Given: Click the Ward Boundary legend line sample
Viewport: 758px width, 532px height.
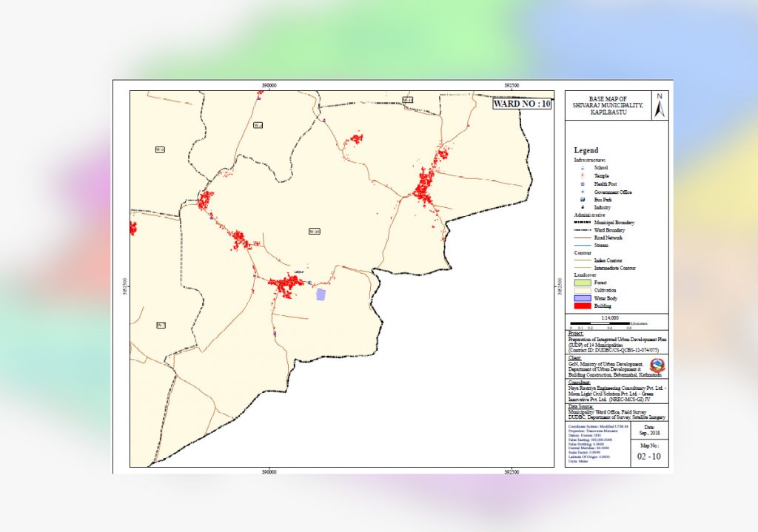Looking at the screenshot, I should [582, 230].
